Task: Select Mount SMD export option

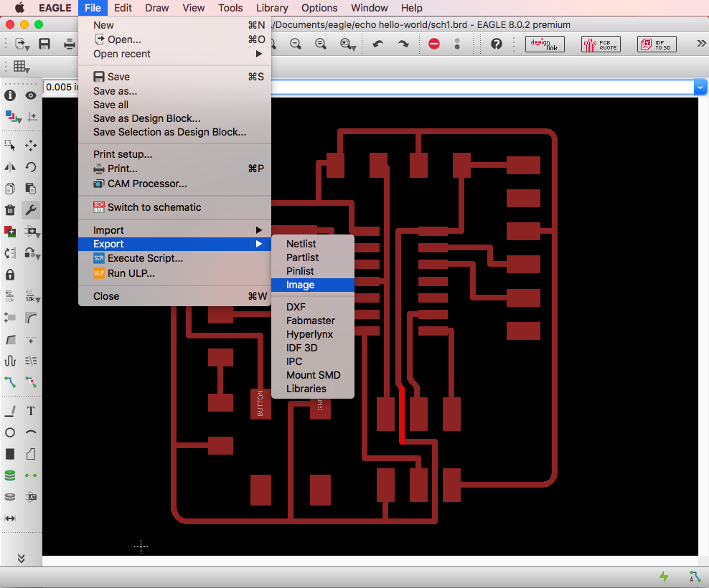Action: 313,375
